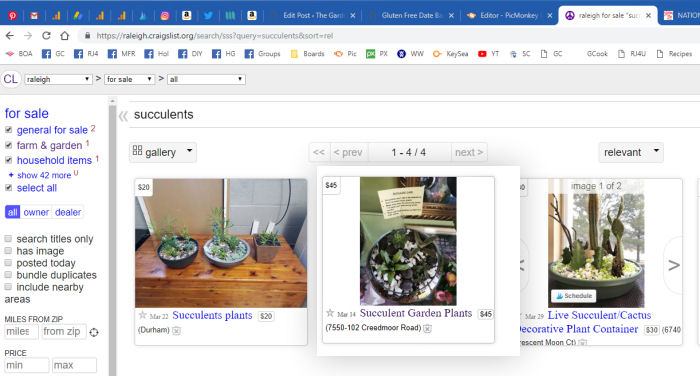Click the browser forward arrow
The width and height of the screenshot is (700, 376).
(28, 36)
